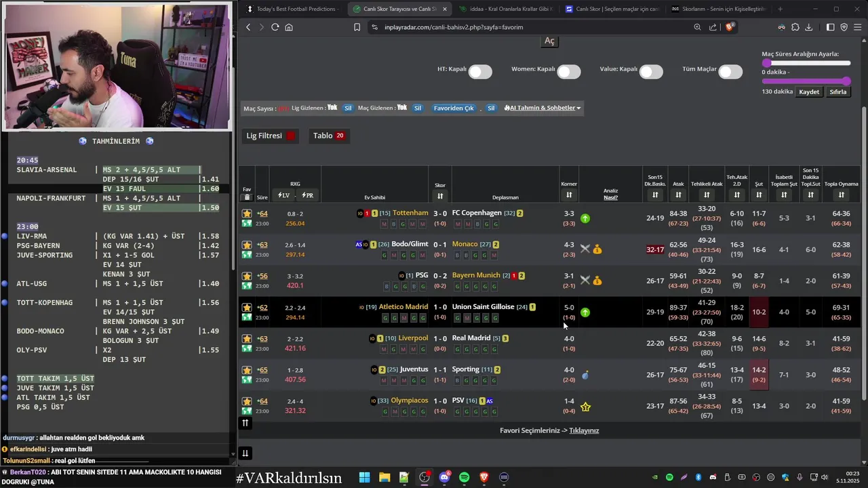868x488 pixels.
Task: Sort by İsabetli Toplam Şut column arrows
Action: (784, 195)
